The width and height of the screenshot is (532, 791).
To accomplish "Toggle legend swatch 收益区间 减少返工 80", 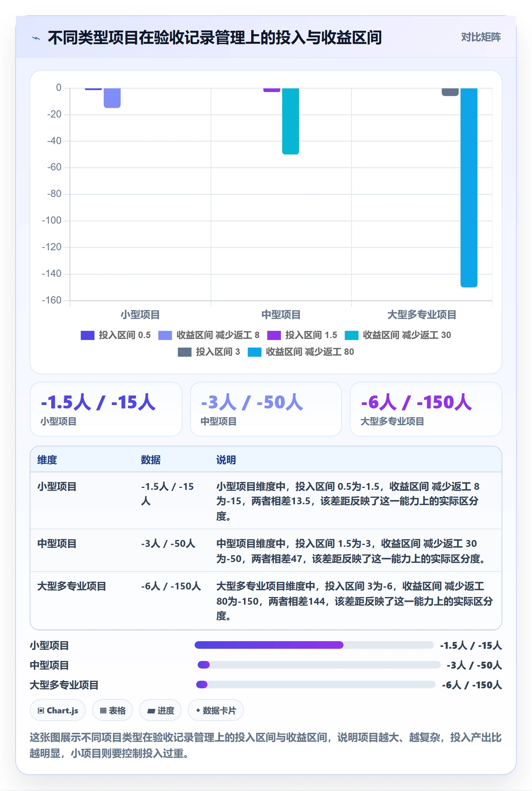I will (x=255, y=352).
